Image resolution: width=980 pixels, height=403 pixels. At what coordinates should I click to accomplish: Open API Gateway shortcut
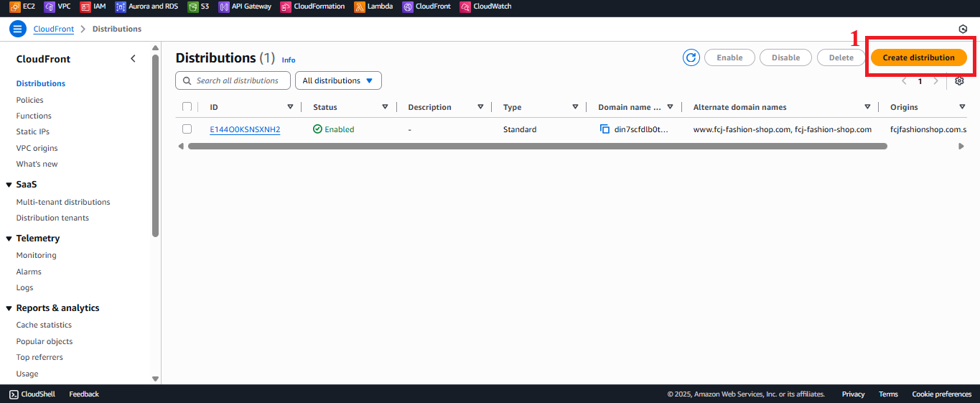point(245,6)
